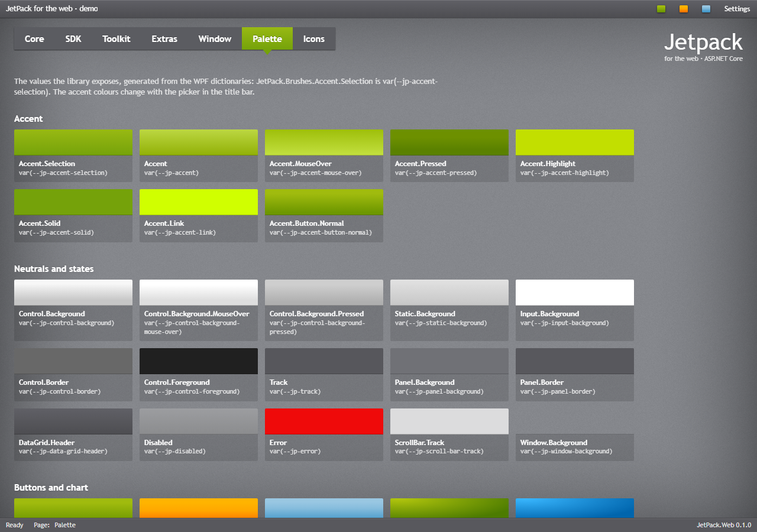Click the Accent.Button.Normal swatch

pos(324,202)
